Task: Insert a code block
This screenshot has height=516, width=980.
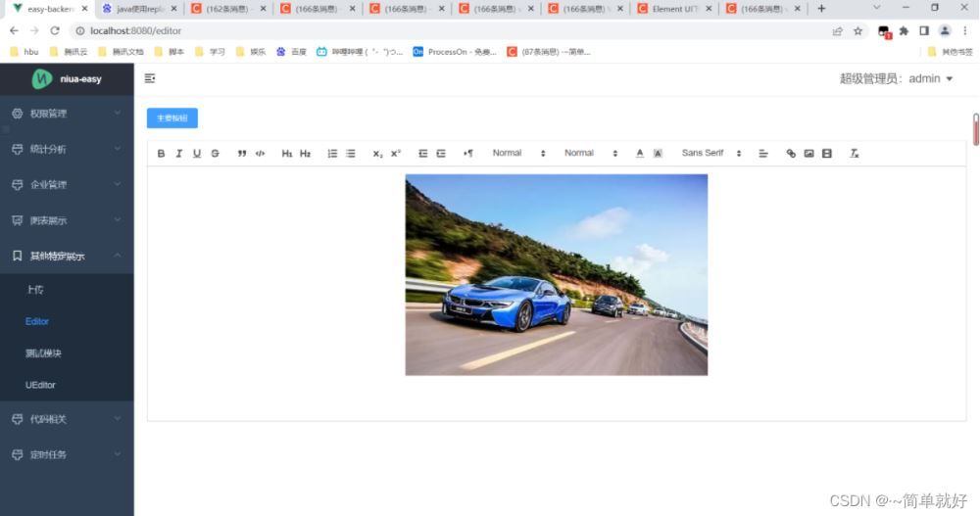Action: 260,154
